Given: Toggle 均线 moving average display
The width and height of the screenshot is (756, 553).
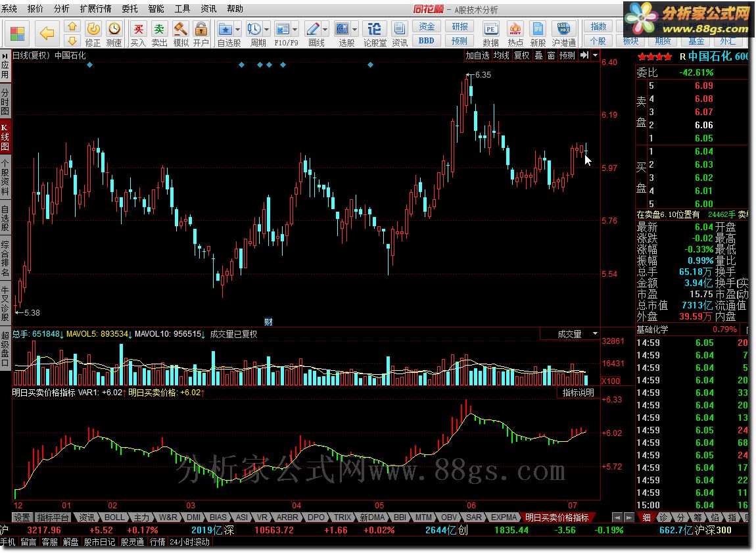Looking at the screenshot, I should click(501, 55).
